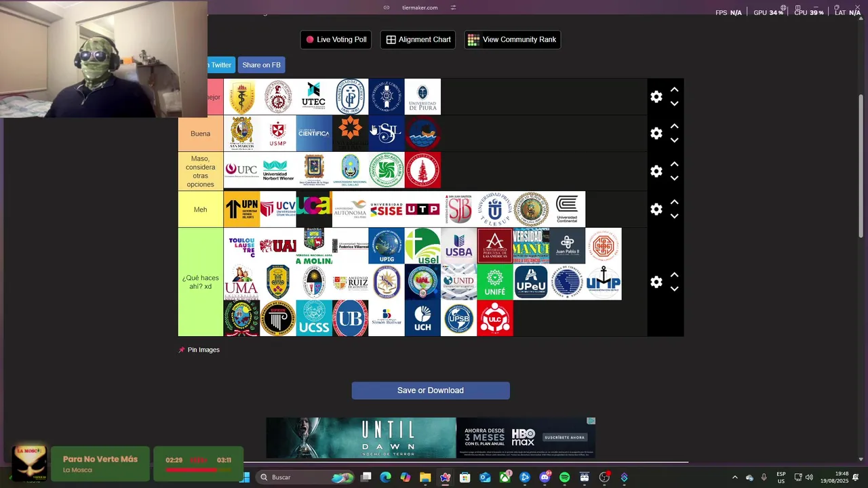The height and width of the screenshot is (488, 868).
Task: Move Buena tier up with arrow
Action: [x=674, y=126]
